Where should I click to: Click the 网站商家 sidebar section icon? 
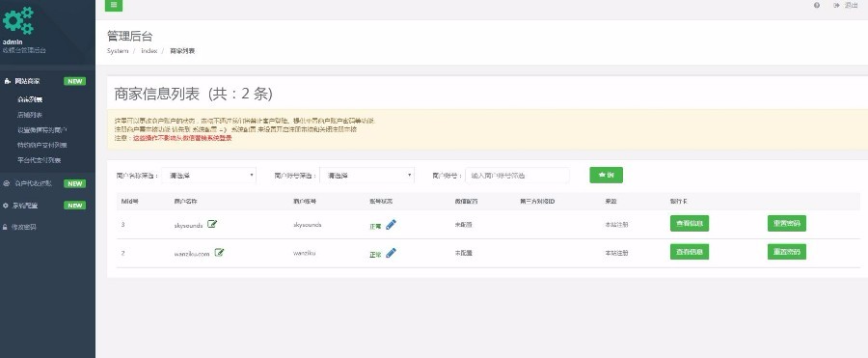[x=7, y=81]
